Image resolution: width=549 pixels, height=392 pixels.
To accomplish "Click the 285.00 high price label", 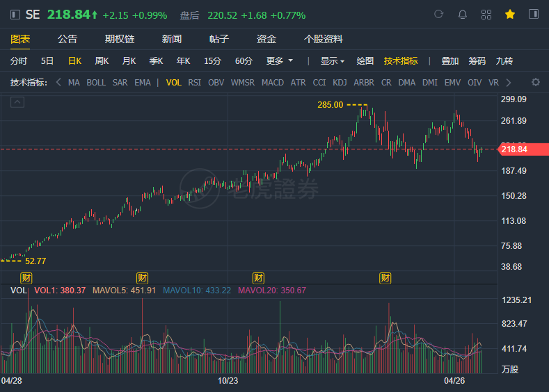I will pos(331,104).
